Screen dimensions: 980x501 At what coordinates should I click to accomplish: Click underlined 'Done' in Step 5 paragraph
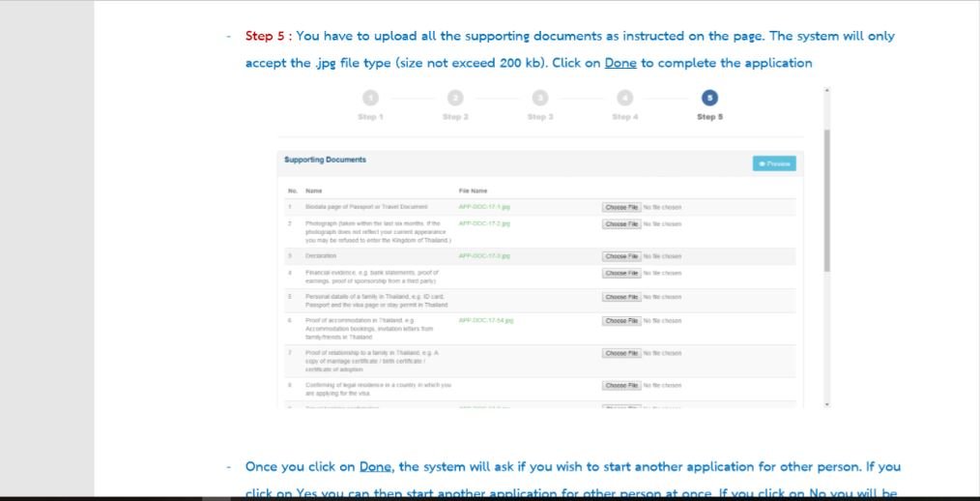pos(620,63)
